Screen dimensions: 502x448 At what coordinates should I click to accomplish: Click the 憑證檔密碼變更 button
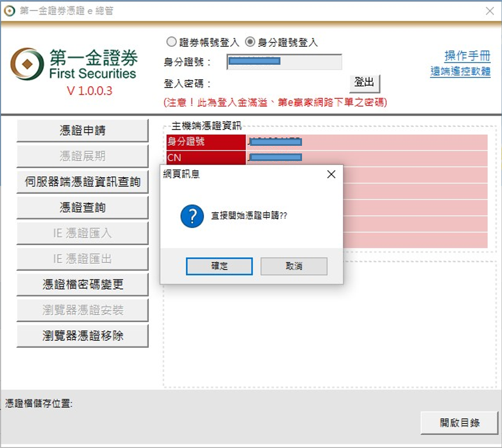(x=82, y=285)
